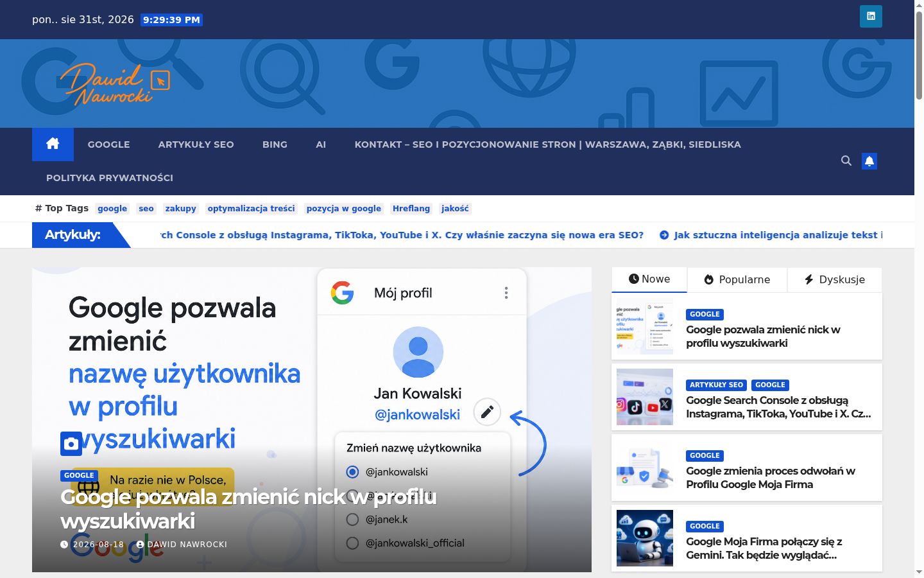Open thumbnail of Google Search Console article

coord(645,397)
